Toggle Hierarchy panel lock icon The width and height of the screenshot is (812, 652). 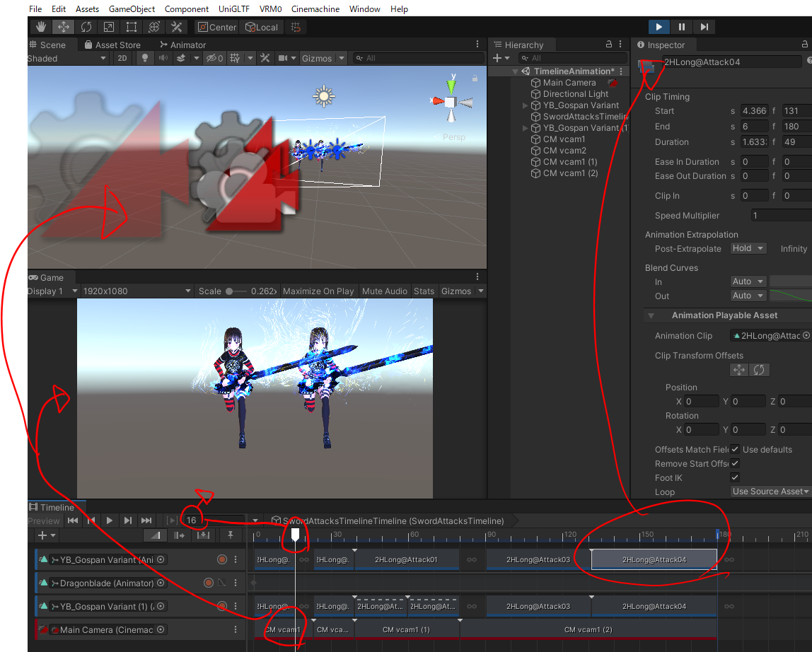pos(609,45)
